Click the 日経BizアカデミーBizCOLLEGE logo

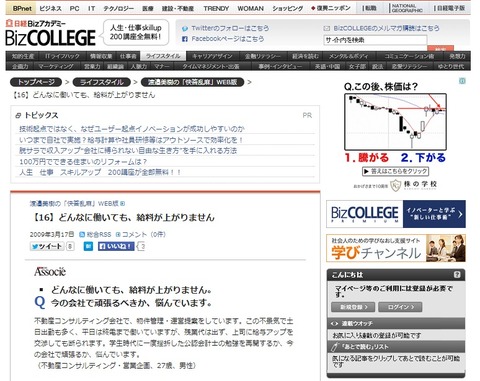(51, 33)
